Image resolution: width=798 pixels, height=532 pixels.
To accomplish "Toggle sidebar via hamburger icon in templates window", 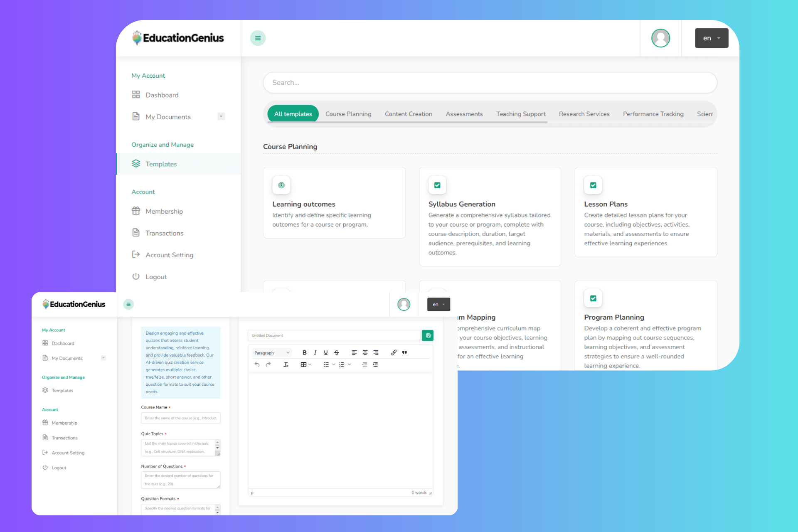I will point(258,38).
